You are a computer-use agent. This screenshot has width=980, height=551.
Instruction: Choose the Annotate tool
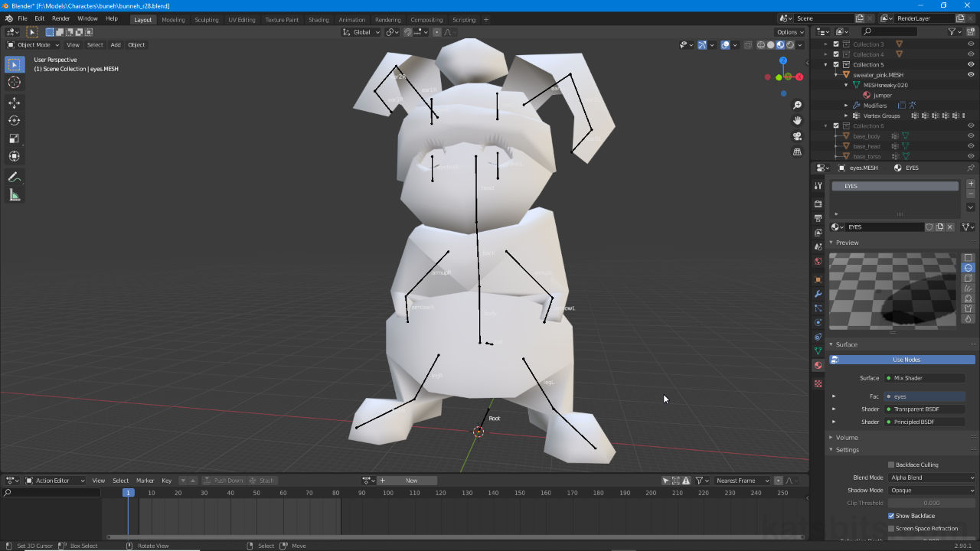(x=15, y=177)
